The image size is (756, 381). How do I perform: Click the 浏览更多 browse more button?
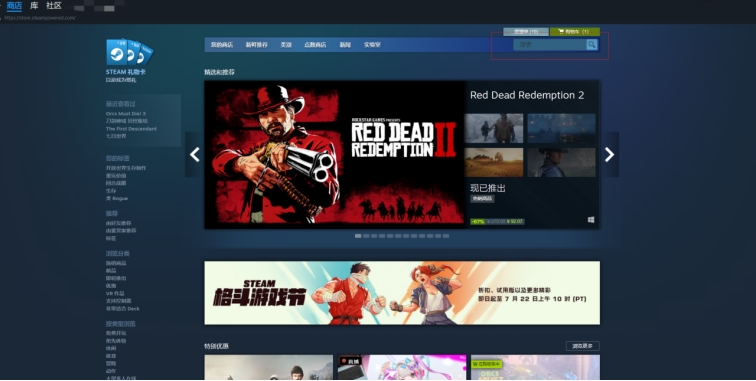tap(582, 346)
